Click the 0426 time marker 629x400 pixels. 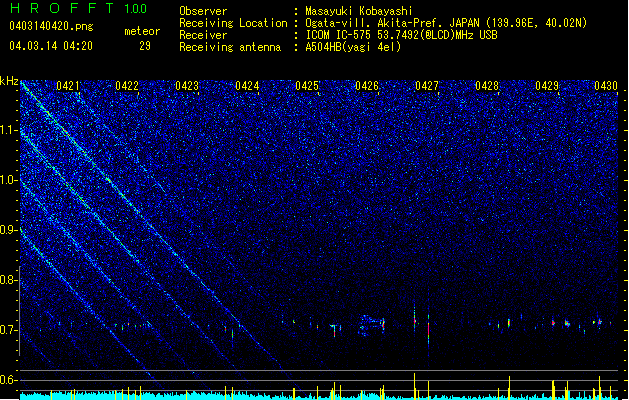367,86
